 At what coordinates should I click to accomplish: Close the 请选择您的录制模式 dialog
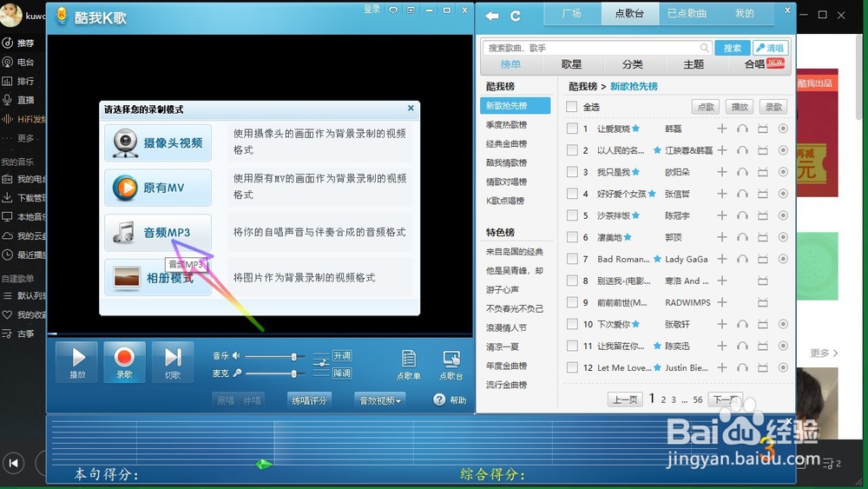click(411, 109)
